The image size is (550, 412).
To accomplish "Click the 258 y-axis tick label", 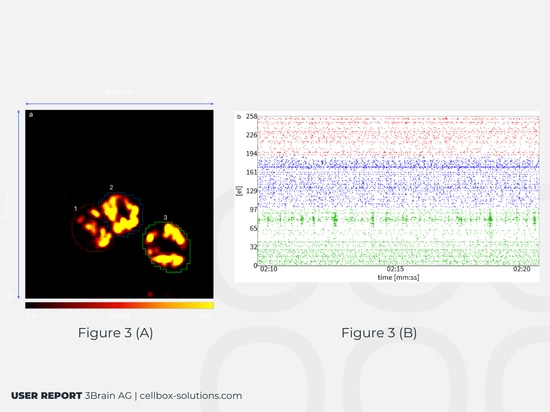I will pos(251,116).
